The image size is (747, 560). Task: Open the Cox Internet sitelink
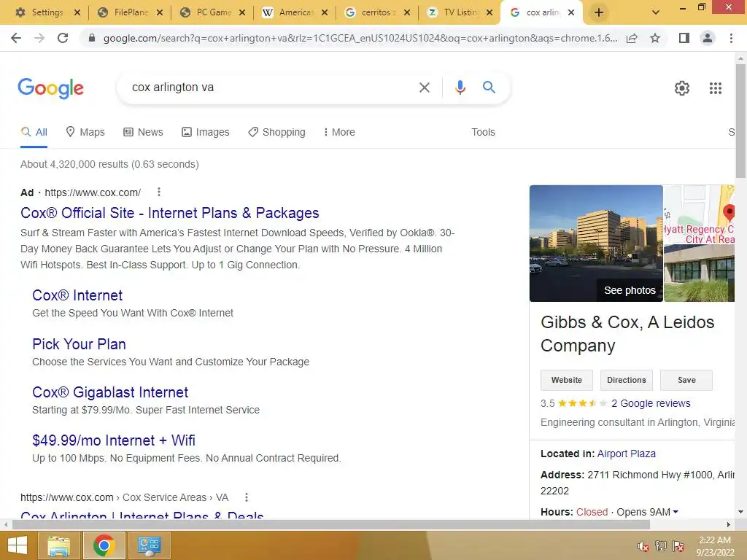tap(77, 295)
